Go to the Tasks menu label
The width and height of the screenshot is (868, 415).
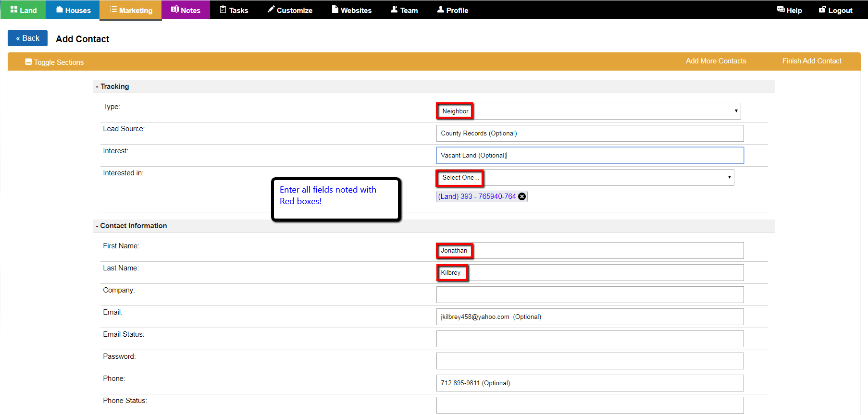pyautogui.click(x=238, y=10)
